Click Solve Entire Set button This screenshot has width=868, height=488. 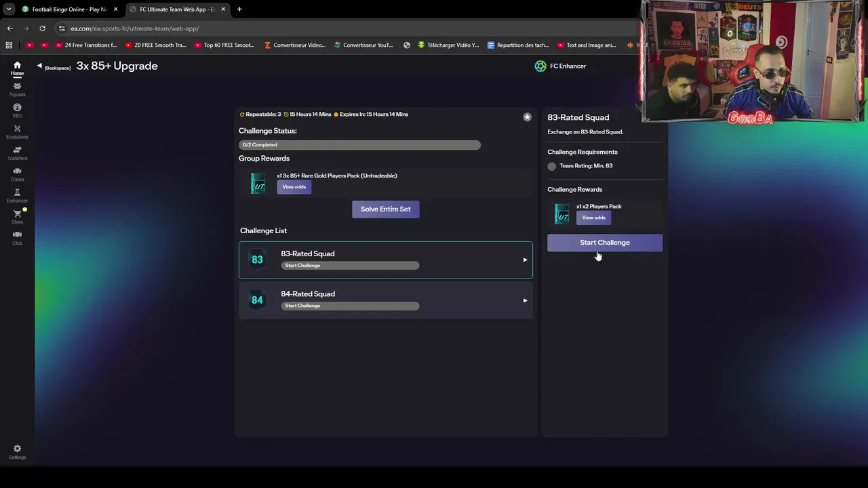(x=386, y=209)
